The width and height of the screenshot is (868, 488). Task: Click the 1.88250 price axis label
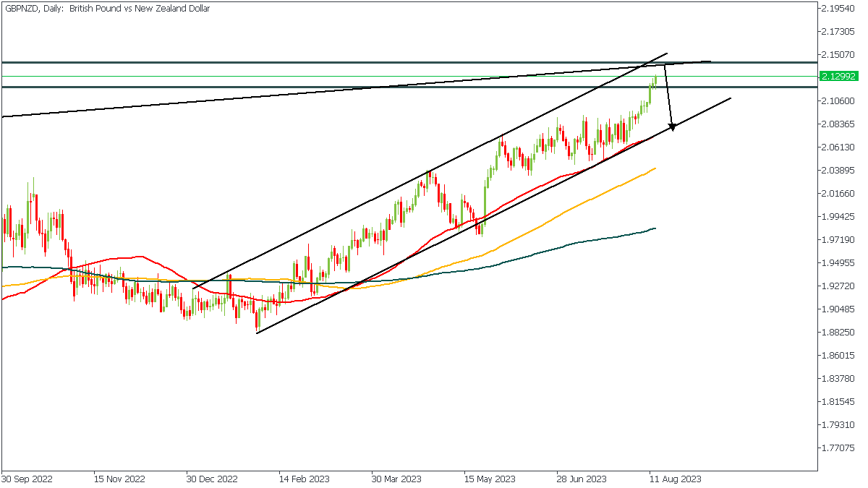(x=839, y=333)
